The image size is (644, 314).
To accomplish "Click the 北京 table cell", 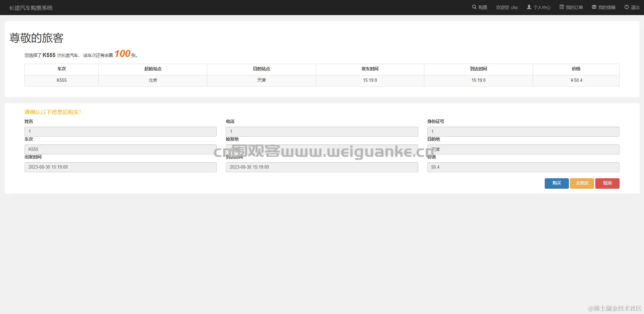I will tap(153, 80).
